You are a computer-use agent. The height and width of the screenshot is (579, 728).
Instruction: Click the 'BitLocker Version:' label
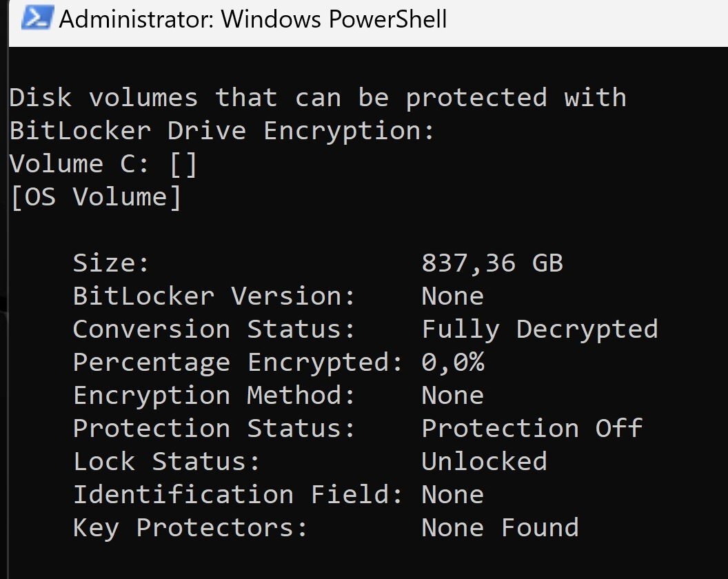[x=214, y=296]
